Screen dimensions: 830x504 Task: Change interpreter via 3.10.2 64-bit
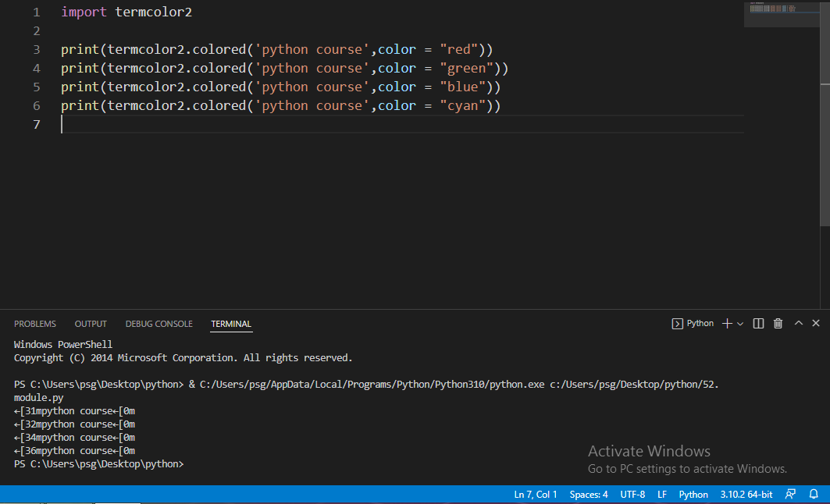tap(746, 495)
